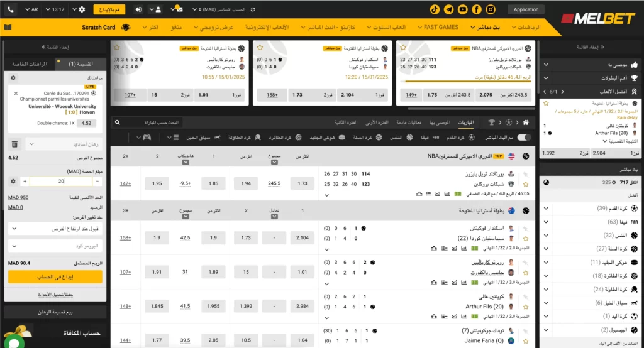The width and height of the screenshot is (644, 348).
Task: Click the yellow deposit button قم بالإيداع
Action: pos(109,9)
